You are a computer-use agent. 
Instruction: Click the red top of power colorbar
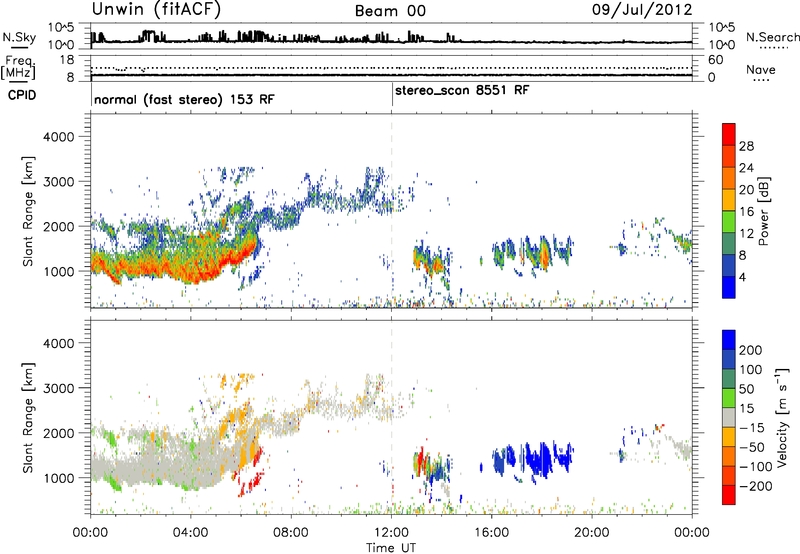[729, 134]
